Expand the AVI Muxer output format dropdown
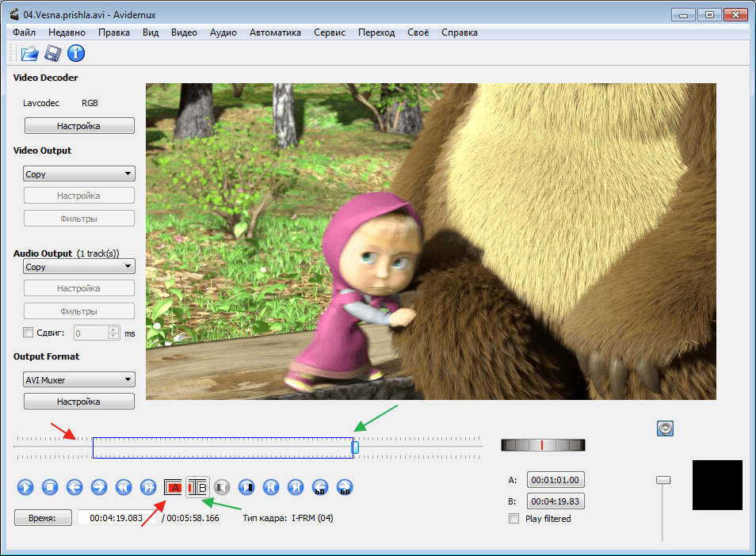The image size is (756, 556). 79,379
